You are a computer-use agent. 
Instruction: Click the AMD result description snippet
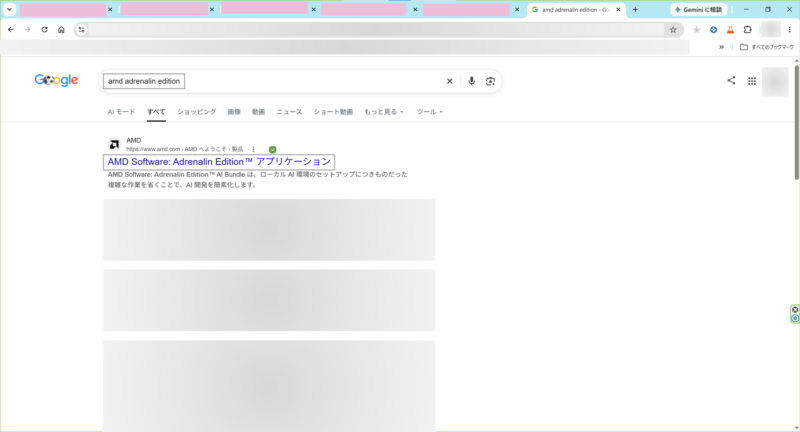[x=258, y=180]
